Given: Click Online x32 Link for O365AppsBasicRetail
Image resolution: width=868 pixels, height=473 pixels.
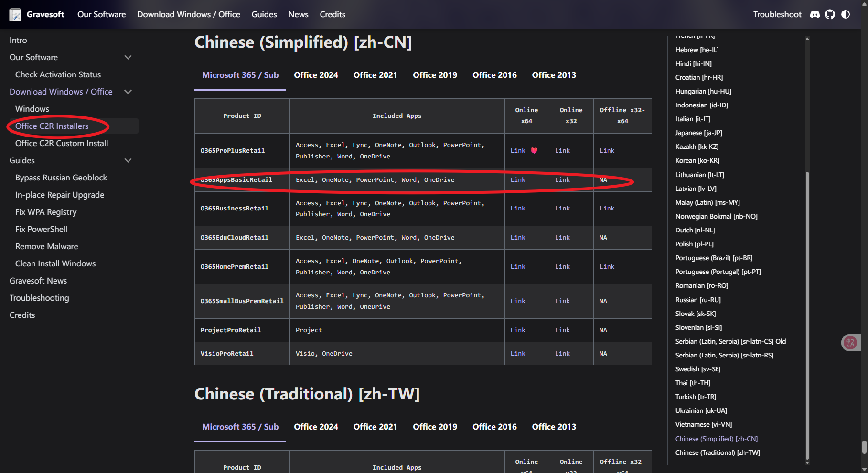Looking at the screenshot, I should click(x=562, y=180).
